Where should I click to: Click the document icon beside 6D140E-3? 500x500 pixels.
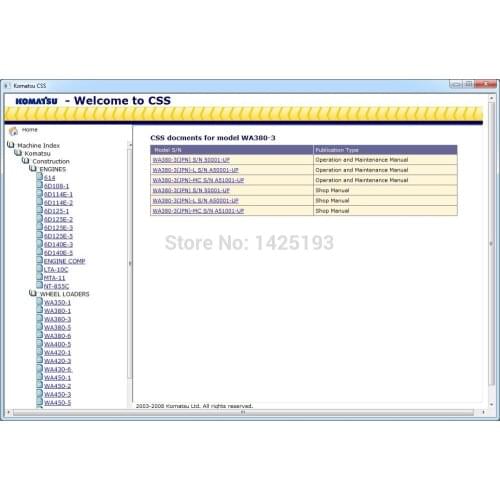[40, 244]
